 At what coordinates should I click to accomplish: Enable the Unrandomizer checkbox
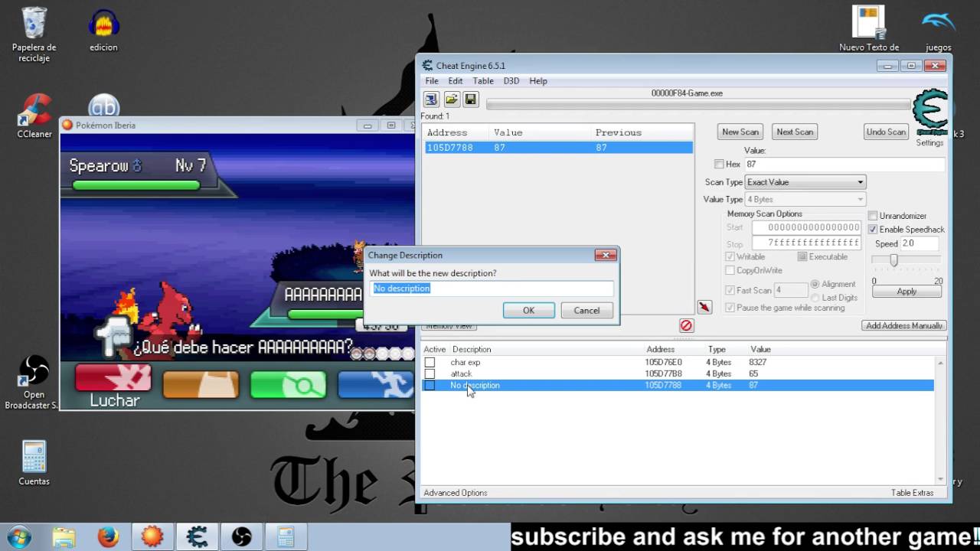pyautogui.click(x=872, y=216)
